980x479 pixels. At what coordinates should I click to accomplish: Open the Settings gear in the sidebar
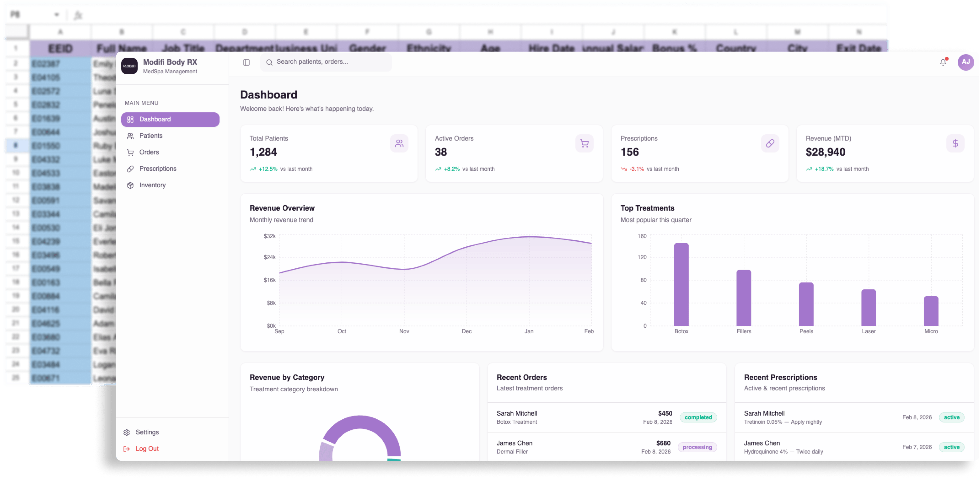click(127, 432)
